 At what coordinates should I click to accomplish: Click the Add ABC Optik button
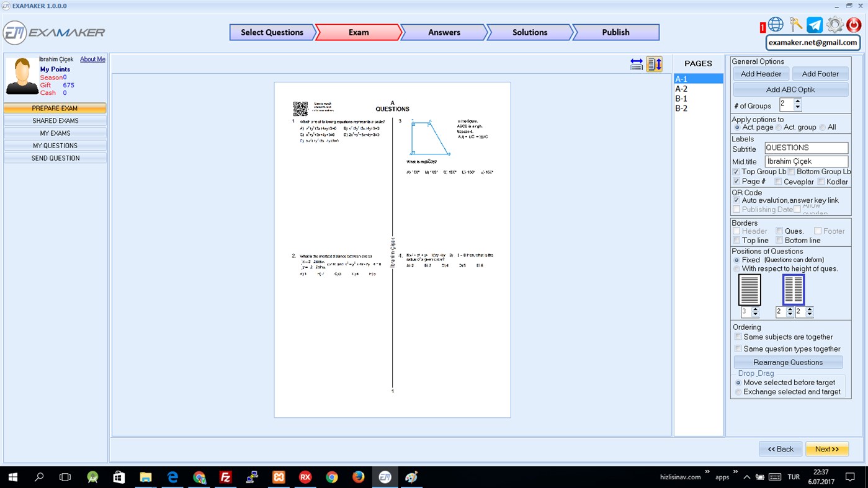(790, 89)
